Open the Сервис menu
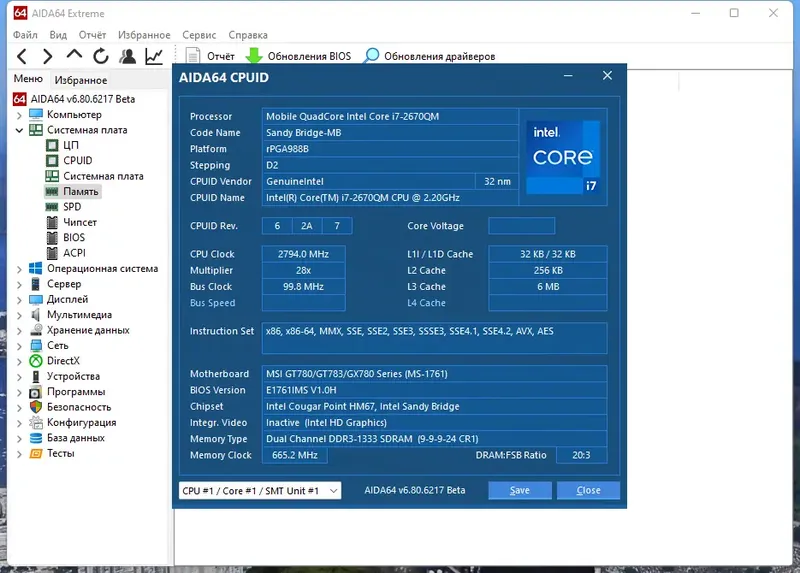Screen dimensions: 800x573 [199, 35]
